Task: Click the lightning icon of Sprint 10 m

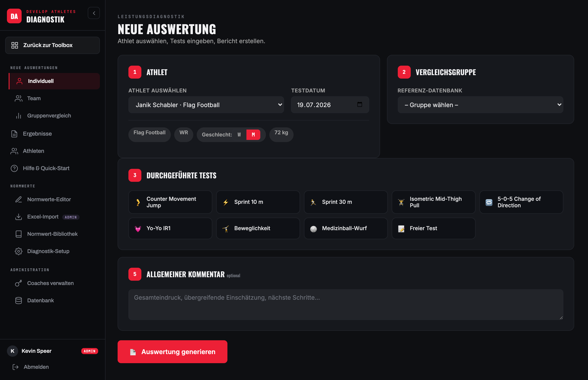Action: (x=226, y=202)
